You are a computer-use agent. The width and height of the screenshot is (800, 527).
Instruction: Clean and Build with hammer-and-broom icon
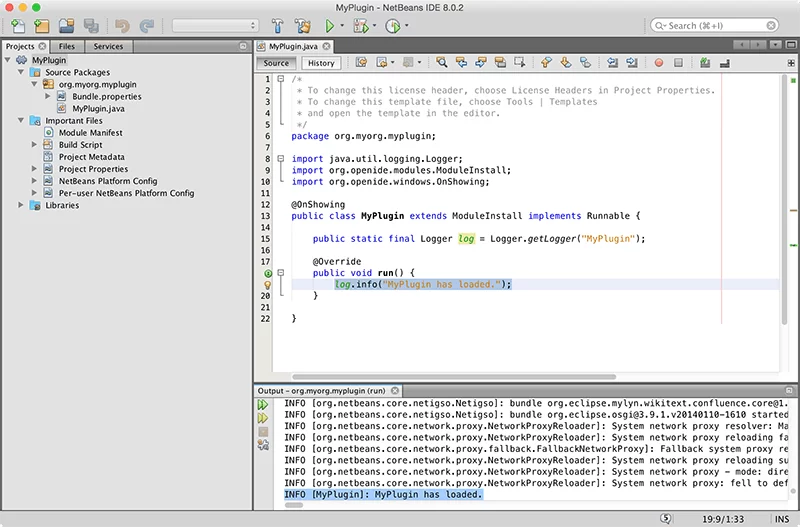point(302,26)
